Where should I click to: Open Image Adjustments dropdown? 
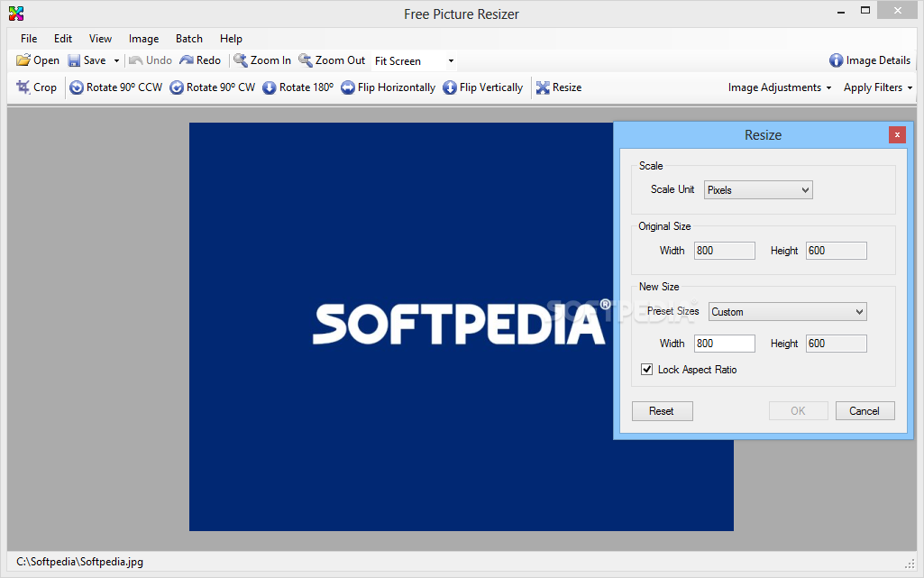pos(780,87)
